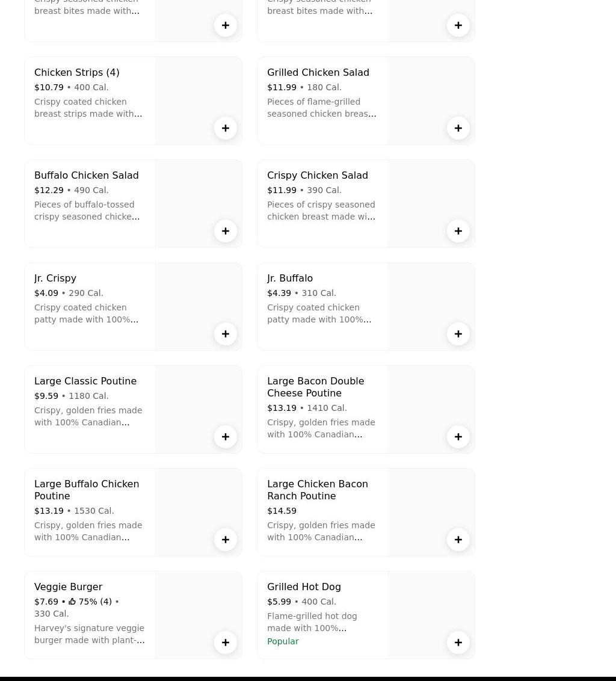
Task: Add Crispy Chicken Salad to cart
Action: point(458,231)
